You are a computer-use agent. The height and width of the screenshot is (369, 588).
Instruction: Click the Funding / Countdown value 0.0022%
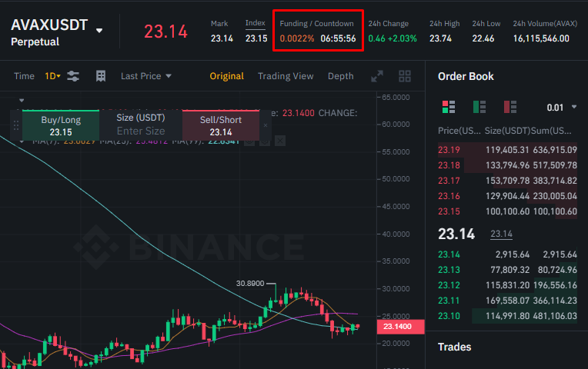297,38
